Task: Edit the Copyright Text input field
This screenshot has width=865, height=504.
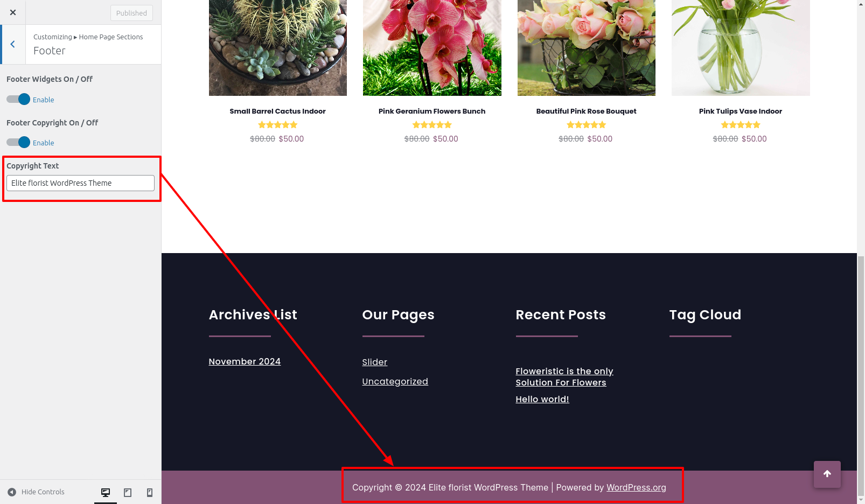Action: point(80,183)
